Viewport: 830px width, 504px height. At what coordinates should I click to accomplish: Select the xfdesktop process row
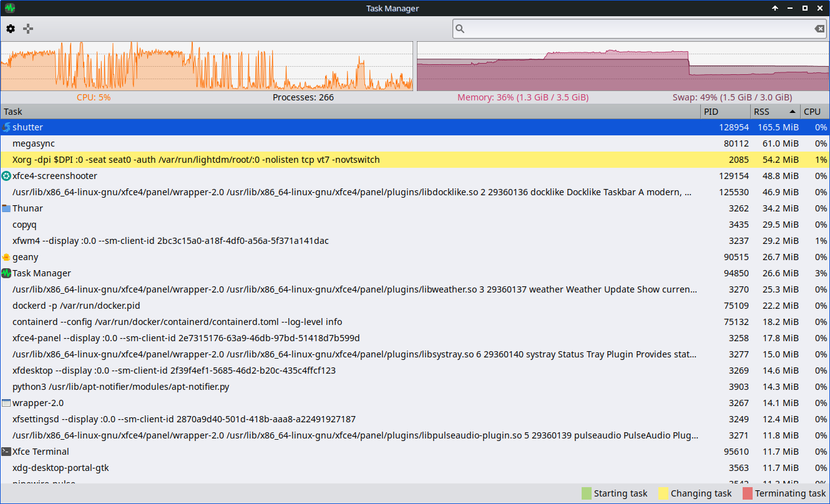[x=415, y=371]
